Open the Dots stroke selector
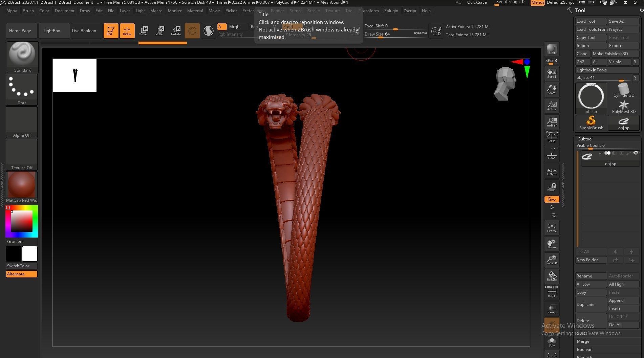Screen dimensions: 644x358 (22, 90)
